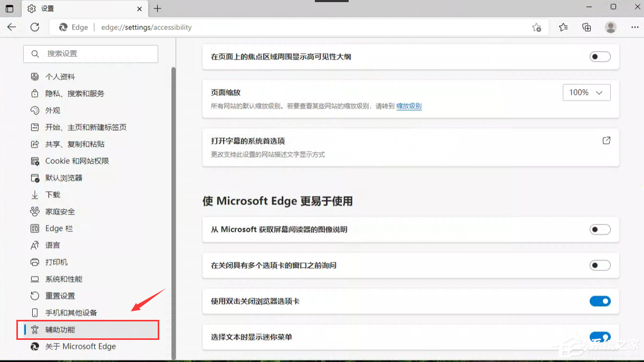644x362 pixels.
Task: Open the Favorites list icon
Action: tap(563, 27)
